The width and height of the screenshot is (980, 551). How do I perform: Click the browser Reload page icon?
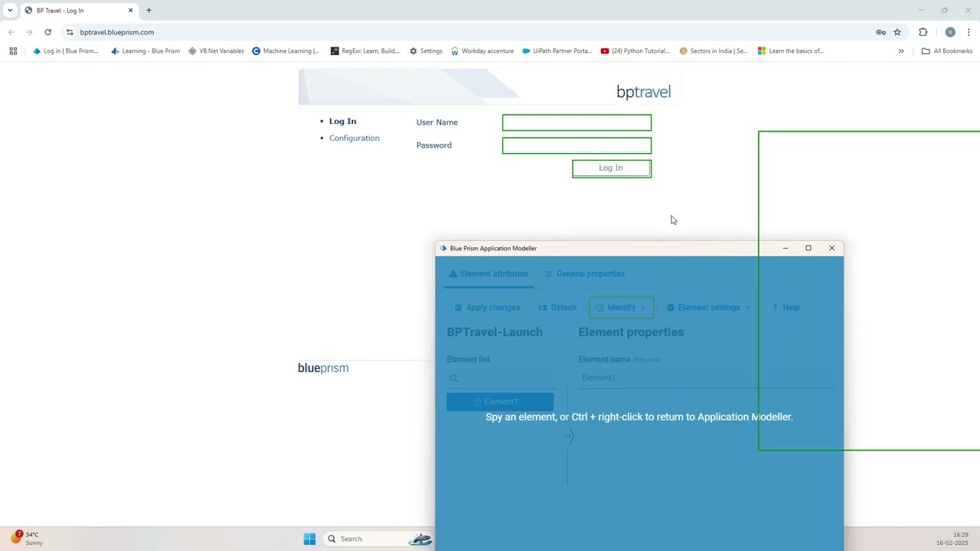pos(47,32)
